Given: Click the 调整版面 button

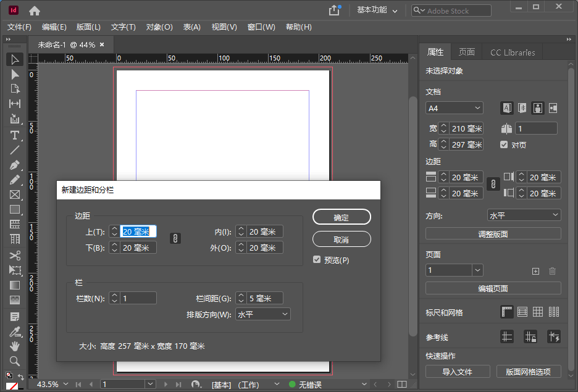Looking at the screenshot, I should (x=493, y=234).
